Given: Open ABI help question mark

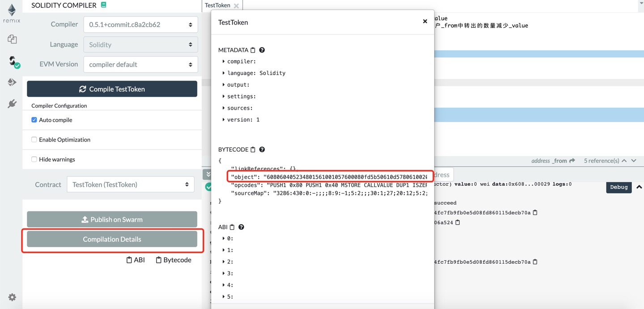Looking at the screenshot, I should click(241, 227).
